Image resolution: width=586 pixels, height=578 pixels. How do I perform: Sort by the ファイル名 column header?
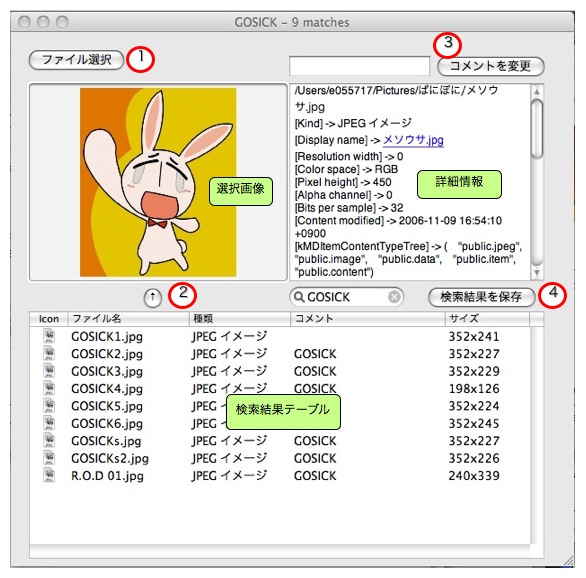point(128,319)
